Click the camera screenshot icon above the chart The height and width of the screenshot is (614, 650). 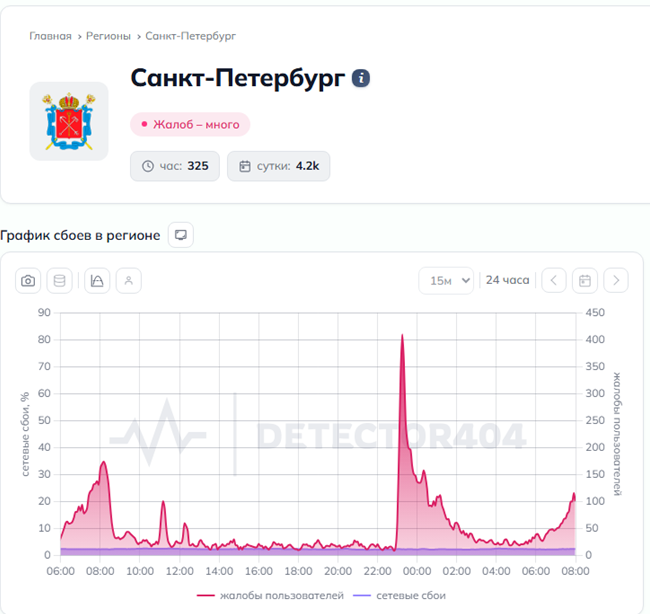[x=29, y=281]
